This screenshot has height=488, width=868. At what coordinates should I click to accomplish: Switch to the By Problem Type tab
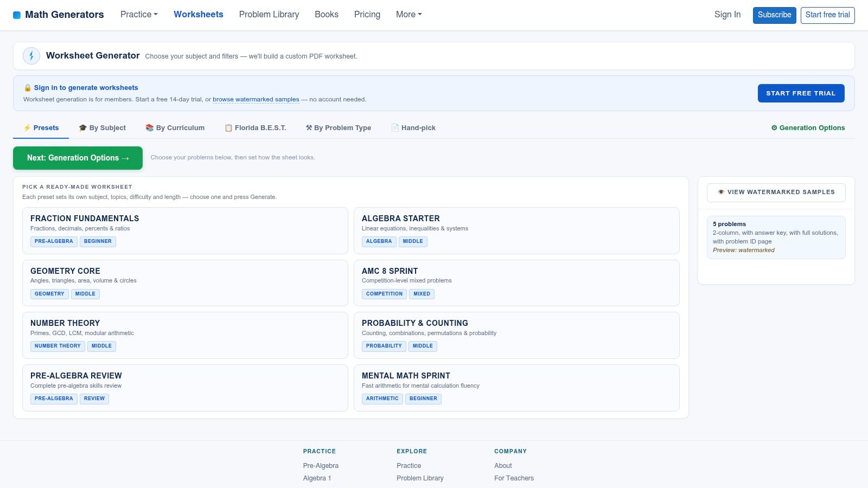click(x=339, y=128)
